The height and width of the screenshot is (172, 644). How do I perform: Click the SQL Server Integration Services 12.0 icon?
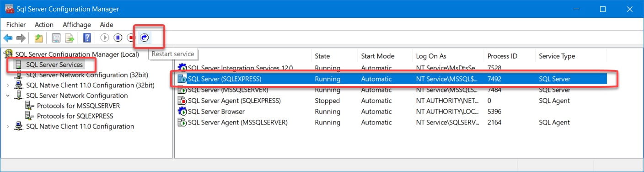tap(182, 69)
